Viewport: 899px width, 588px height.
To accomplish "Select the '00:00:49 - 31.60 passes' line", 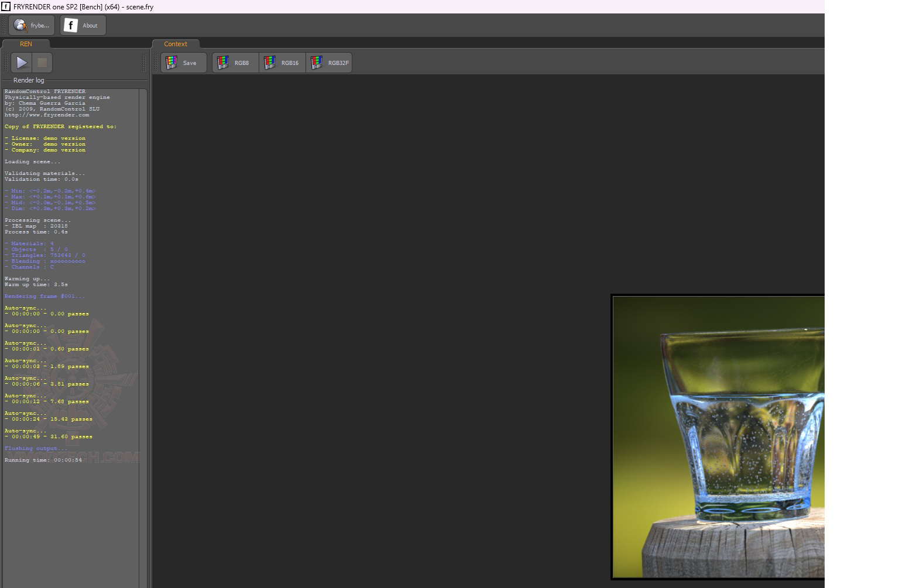I will pyautogui.click(x=49, y=436).
